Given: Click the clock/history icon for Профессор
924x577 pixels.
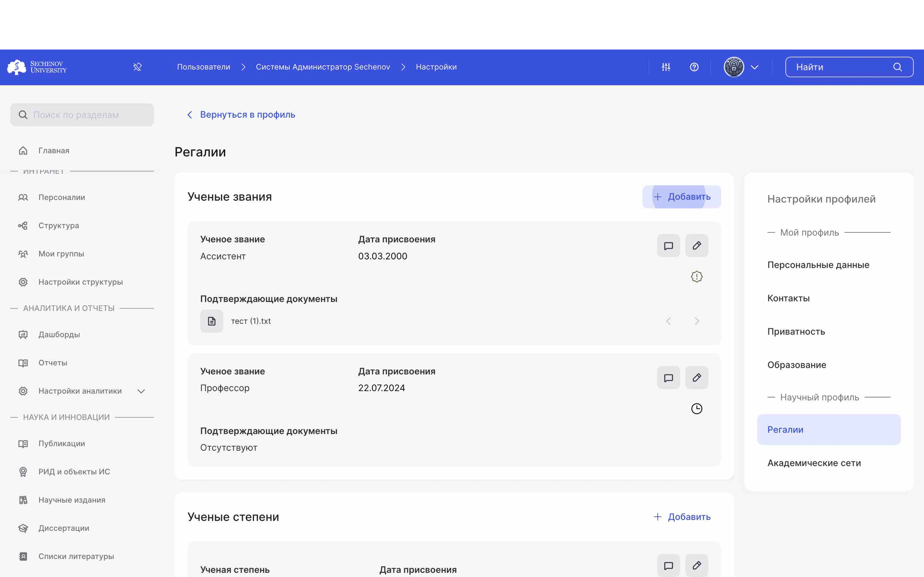Looking at the screenshot, I should click(x=697, y=408).
